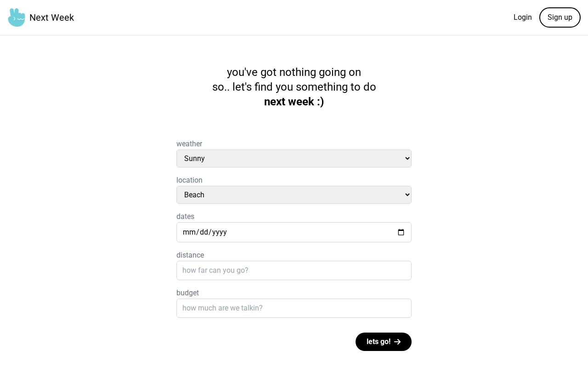Image resolution: width=588 pixels, height=368 pixels.
Task: Click the arrow icon inside lets go! button
Action: coord(398,342)
